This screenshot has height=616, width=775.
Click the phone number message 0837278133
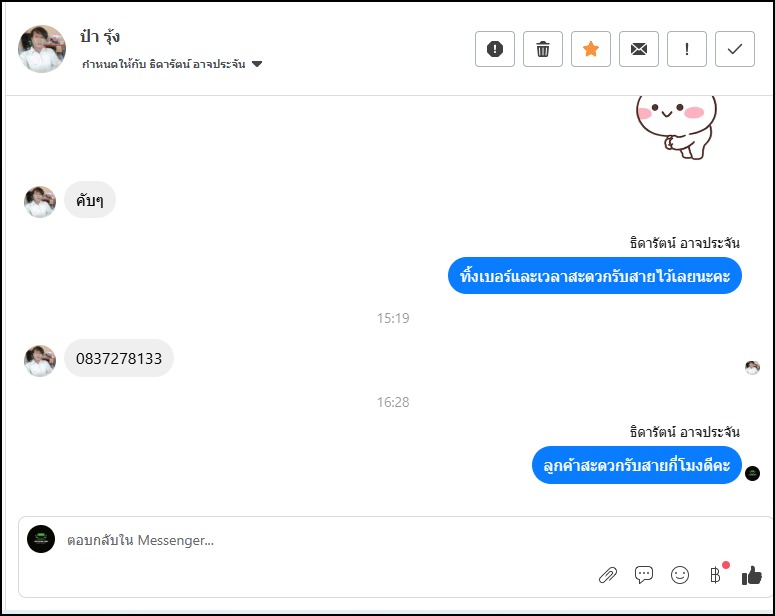pyautogui.click(x=119, y=358)
